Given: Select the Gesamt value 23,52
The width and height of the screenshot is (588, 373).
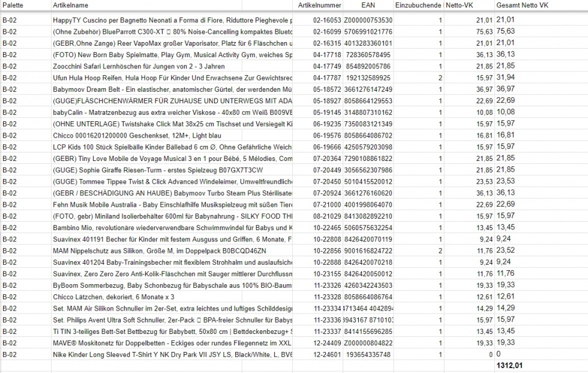Looking at the screenshot, I should coord(505,250).
